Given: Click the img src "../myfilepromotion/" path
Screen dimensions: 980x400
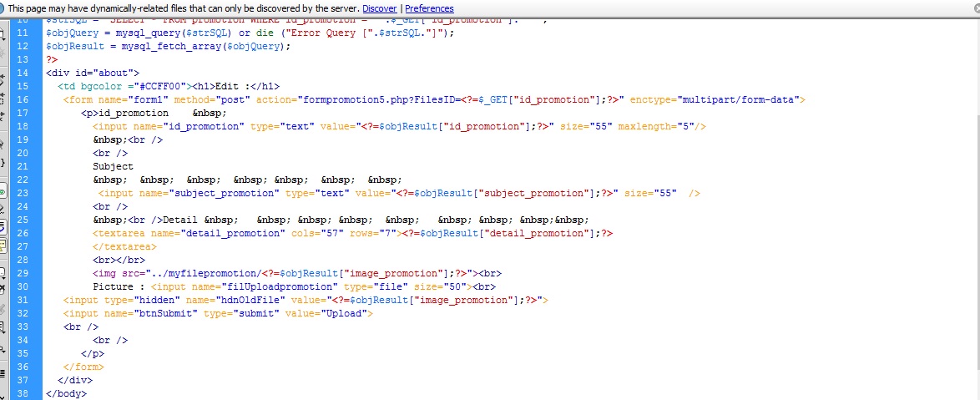Looking at the screenshot, I should tap(203, 274).
